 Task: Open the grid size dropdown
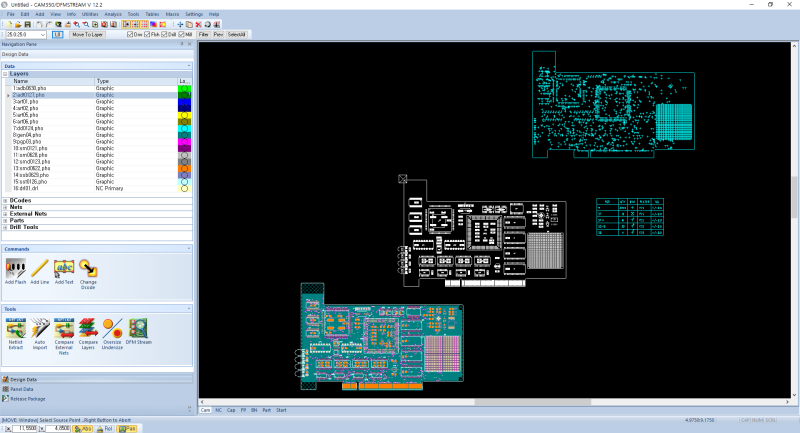[42, 35]
